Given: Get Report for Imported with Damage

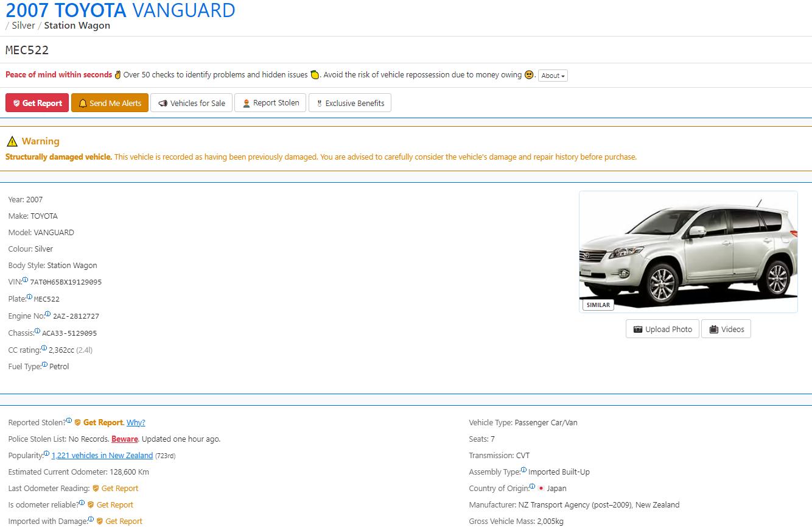Looking at the screenshot, I should (x=119, y=522).
